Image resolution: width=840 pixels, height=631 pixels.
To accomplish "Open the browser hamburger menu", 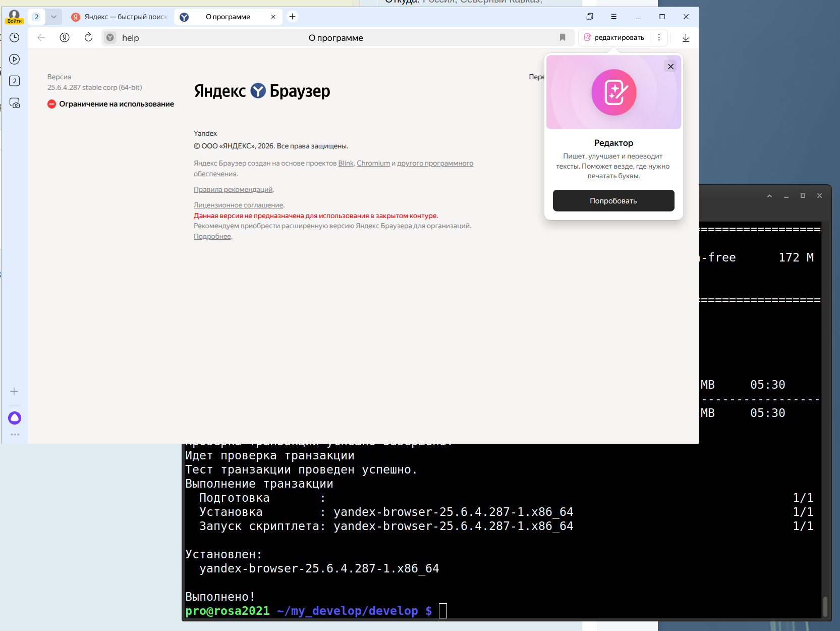I will coord(613,17).
